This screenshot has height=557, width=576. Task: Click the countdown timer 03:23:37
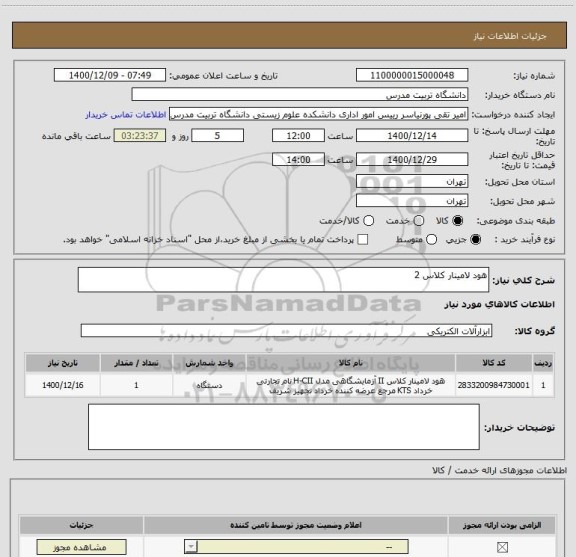tap(140, 136)
